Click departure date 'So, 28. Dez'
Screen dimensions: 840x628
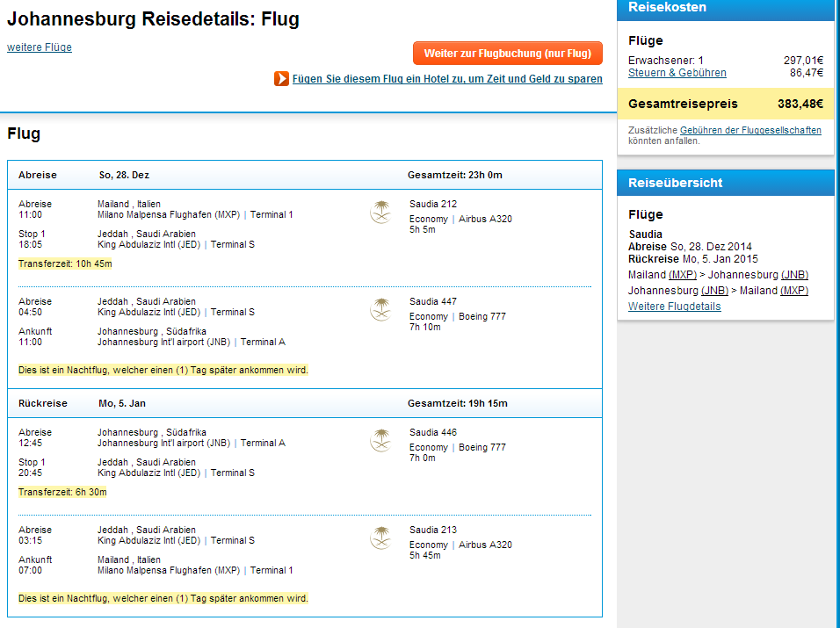124,175
